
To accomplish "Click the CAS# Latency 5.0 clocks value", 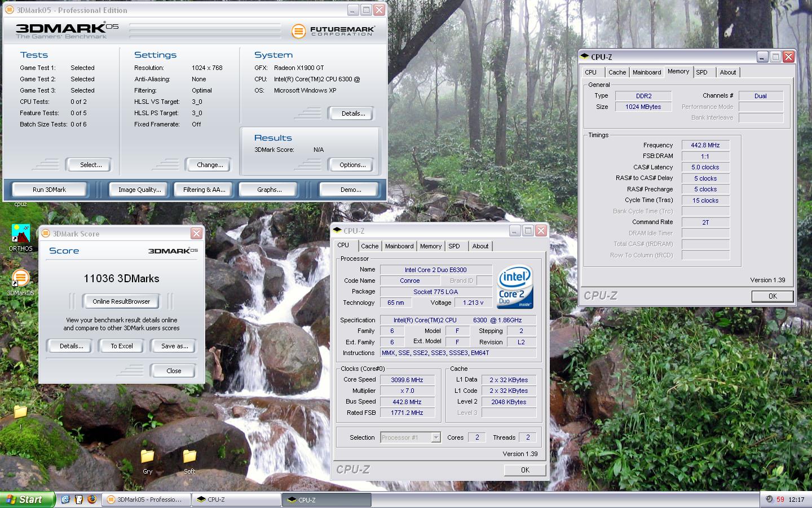I will coord(705,167).
